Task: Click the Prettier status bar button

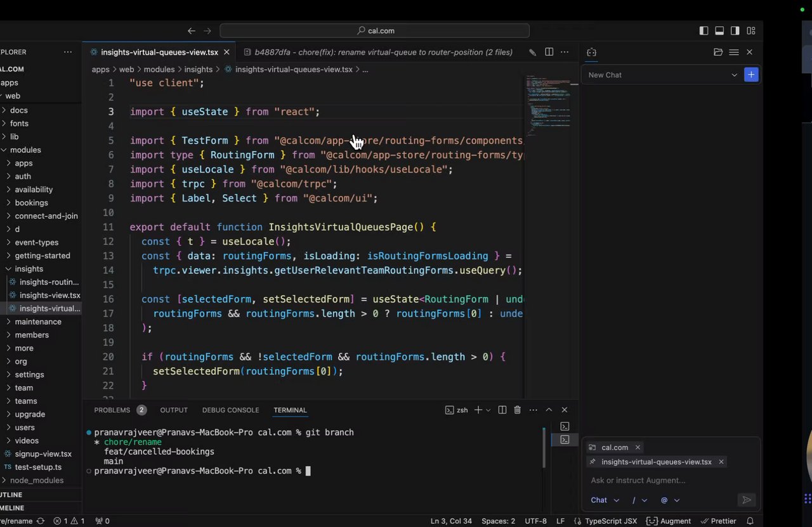Action: 719,521
